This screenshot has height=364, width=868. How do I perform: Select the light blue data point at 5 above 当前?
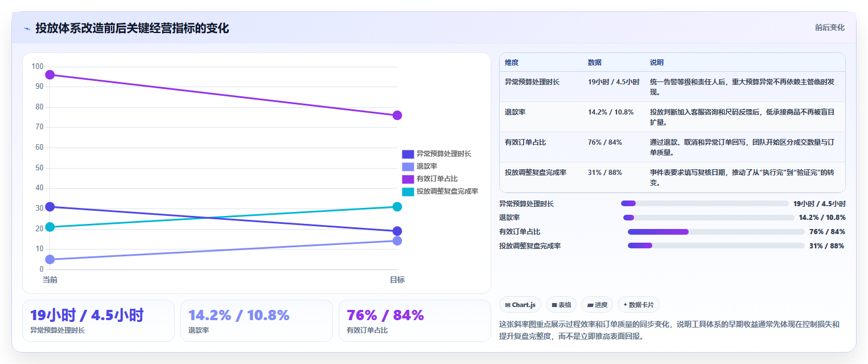pyautogui.click(x=50, y=259)
